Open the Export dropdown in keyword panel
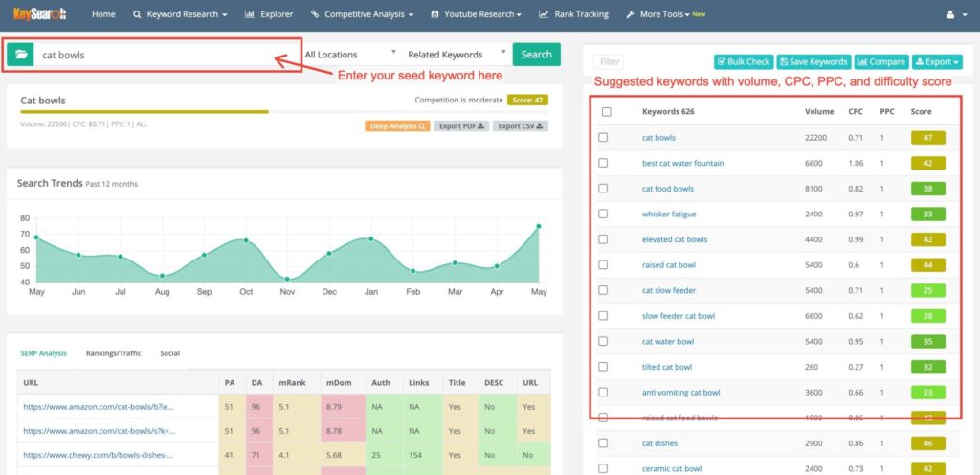The image size is (980, 475). coord(937,62)
